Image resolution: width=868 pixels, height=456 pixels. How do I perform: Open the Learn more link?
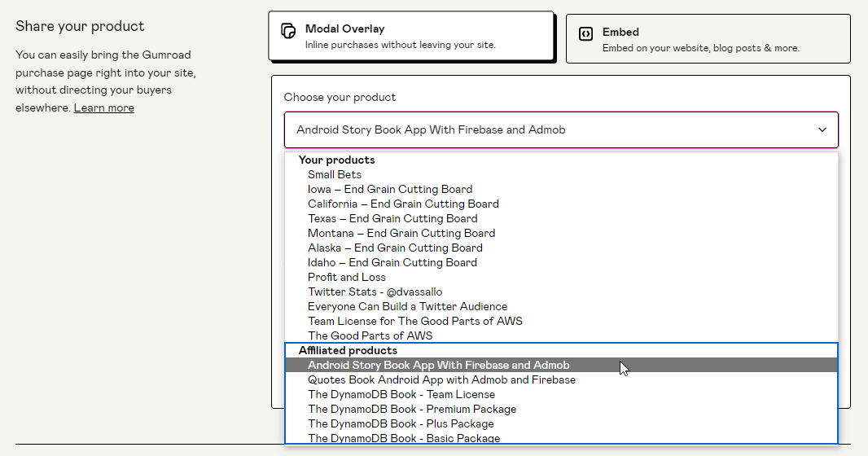[x=104, y=108]
